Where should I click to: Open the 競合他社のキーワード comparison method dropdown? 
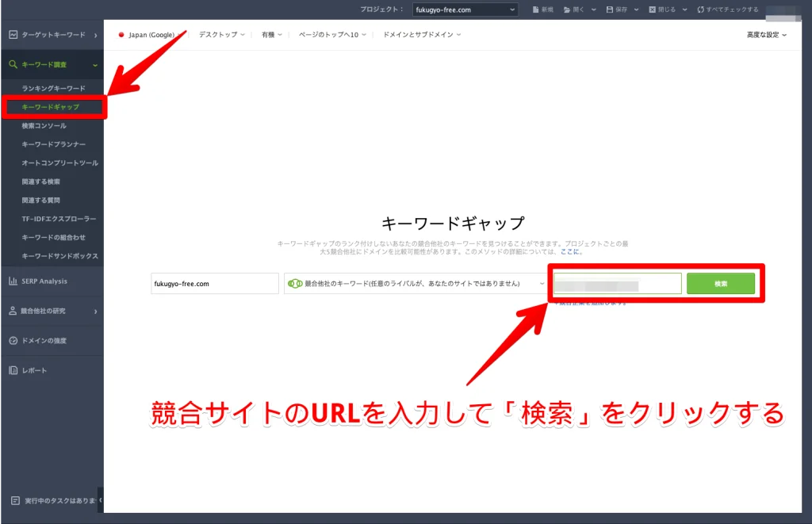[x=416, y=284]
